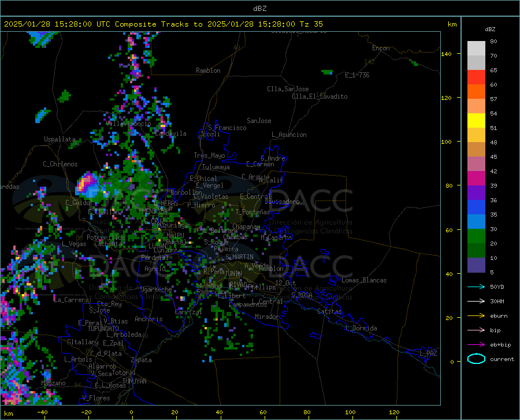Click the 'MENDOZA' city label on map
This screenshot has width=520, height=420.
[x=154, y=211]
